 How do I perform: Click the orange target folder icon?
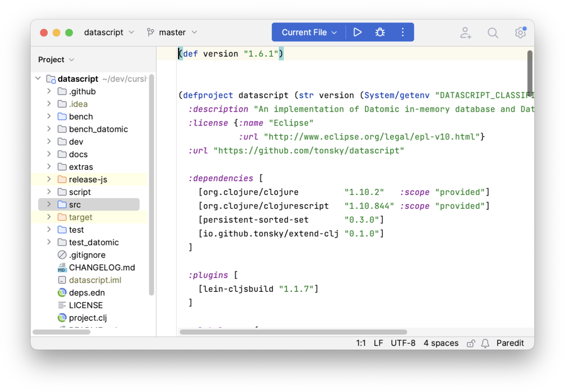[x=62, y=217]
